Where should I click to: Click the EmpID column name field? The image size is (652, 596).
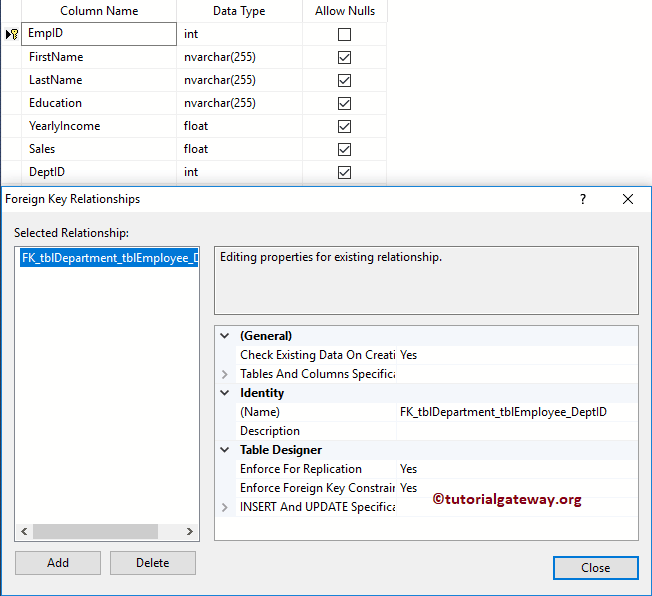click(99, 34)
